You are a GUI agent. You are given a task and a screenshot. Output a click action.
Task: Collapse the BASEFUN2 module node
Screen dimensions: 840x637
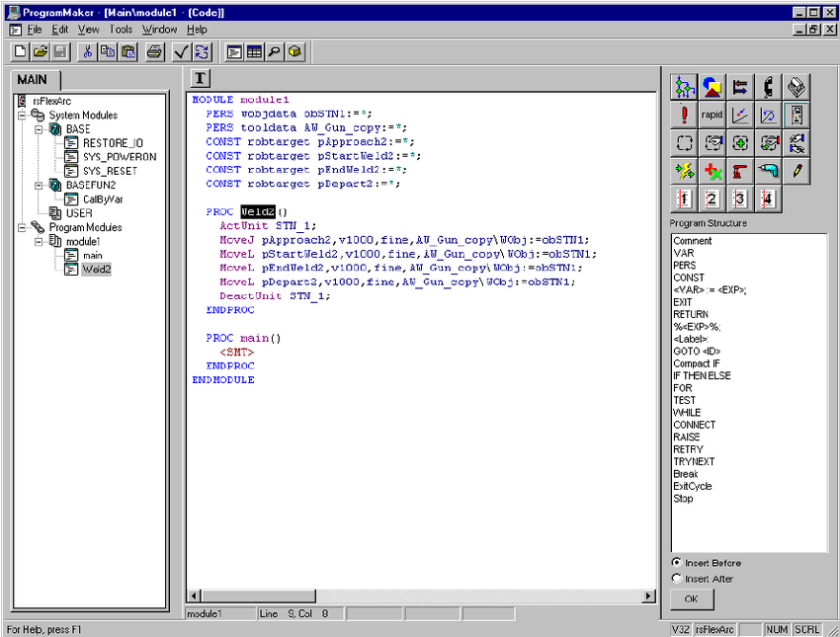40,186
